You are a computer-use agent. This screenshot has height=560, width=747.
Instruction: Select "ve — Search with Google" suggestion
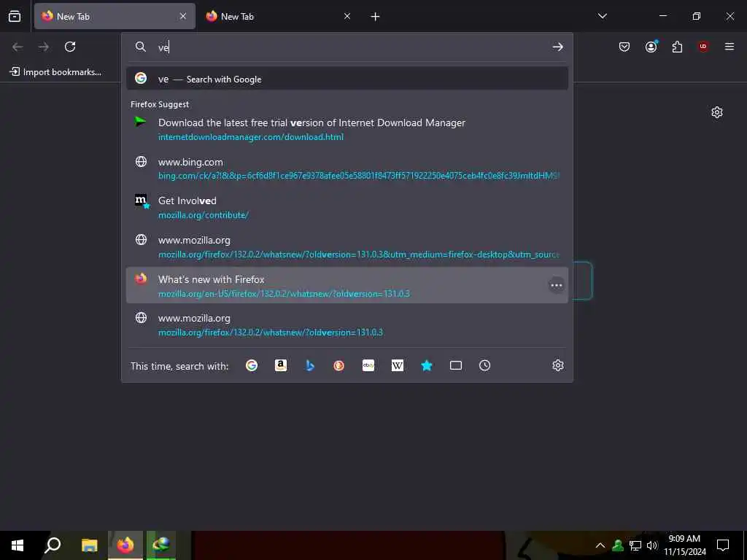[347, 79]
